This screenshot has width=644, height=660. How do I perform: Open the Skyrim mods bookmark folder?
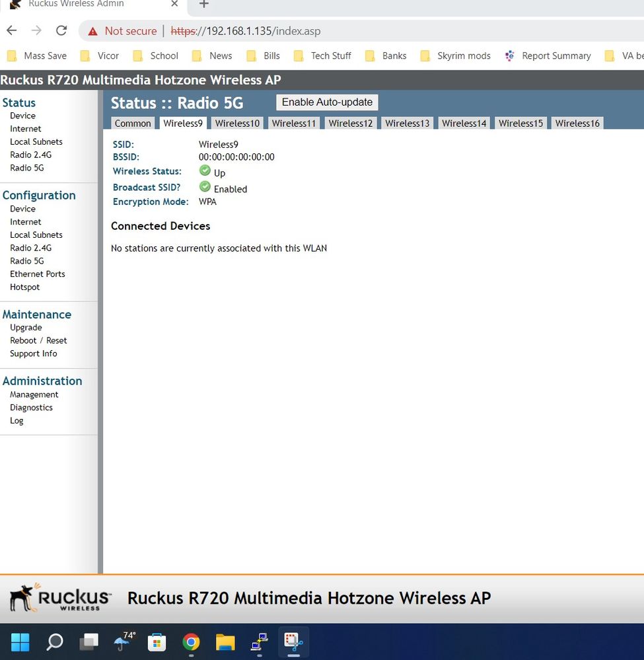463,56
